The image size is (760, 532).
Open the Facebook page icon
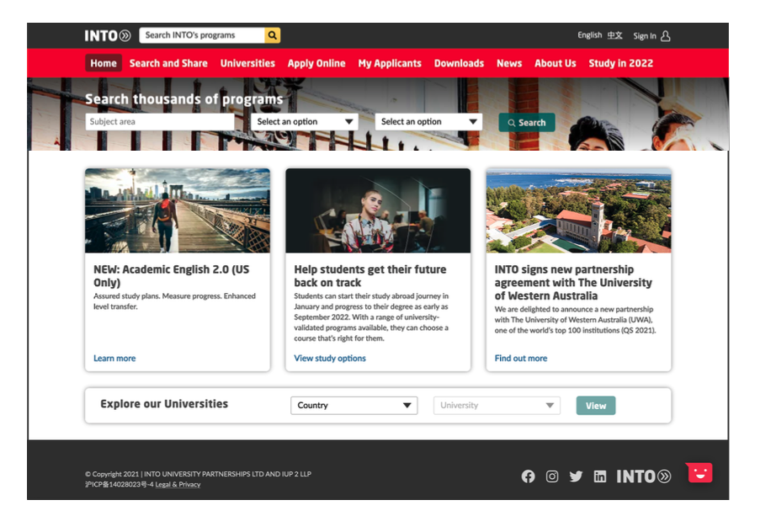pos(529,476)
